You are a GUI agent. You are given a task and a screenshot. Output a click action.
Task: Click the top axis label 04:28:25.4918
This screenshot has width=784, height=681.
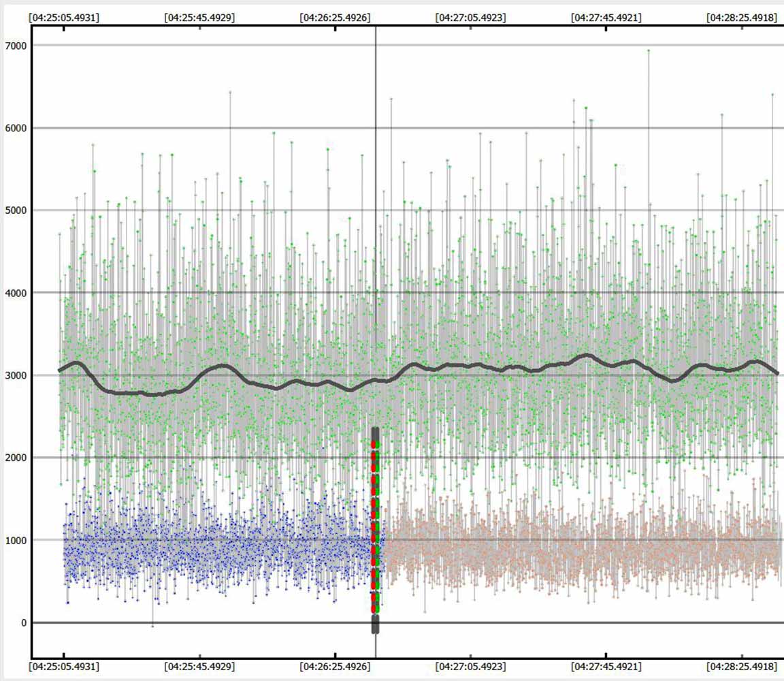coord(742,18)
